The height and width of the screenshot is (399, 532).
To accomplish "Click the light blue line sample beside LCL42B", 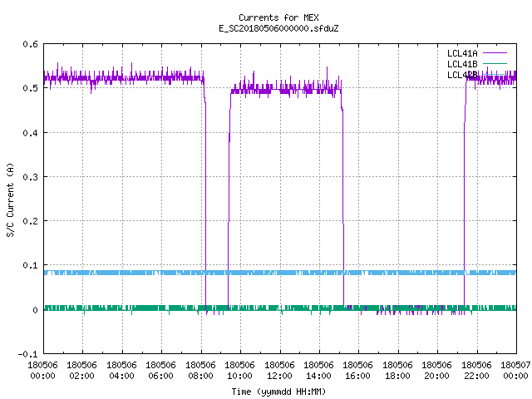I will pos(495,74).
